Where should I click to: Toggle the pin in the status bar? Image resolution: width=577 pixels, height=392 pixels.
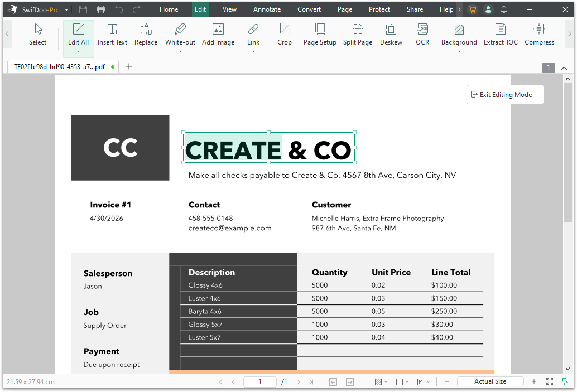[565, 381]
